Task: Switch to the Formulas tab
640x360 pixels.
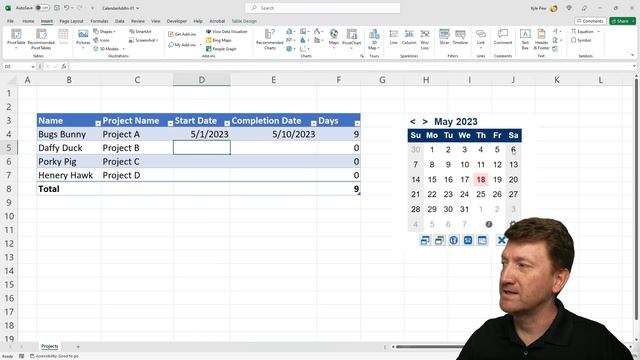Action: coord(99,21)
